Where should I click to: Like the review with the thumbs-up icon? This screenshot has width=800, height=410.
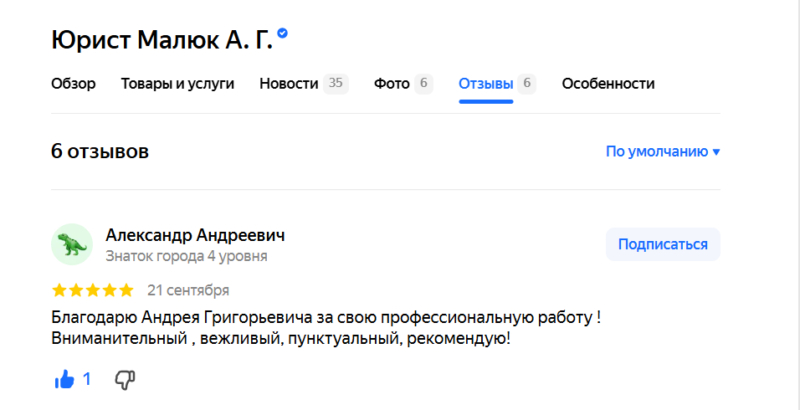pos(65,379)
